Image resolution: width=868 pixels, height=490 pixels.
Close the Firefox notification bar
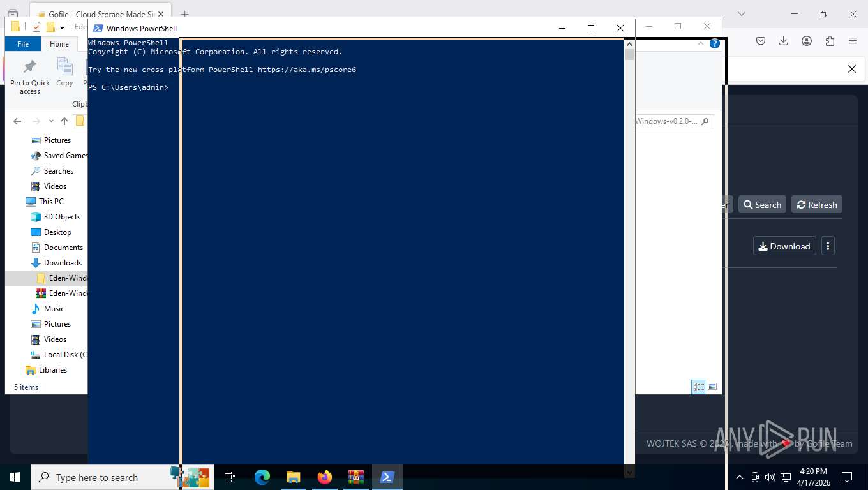click(x=851, y=69)
